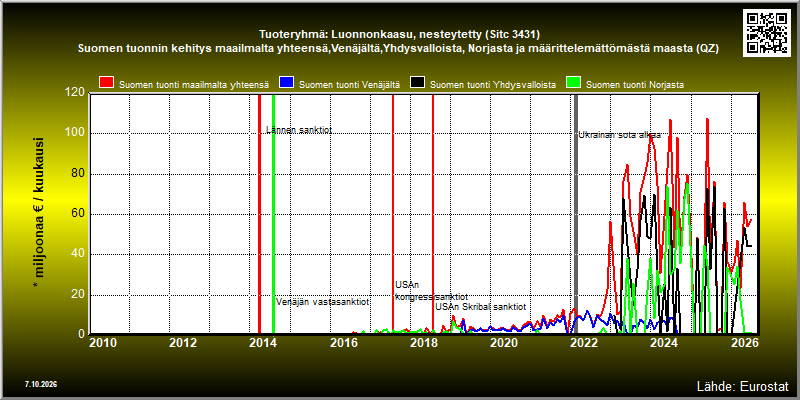Click the USAn kongress sanktiot annotation

pos(432,291)
